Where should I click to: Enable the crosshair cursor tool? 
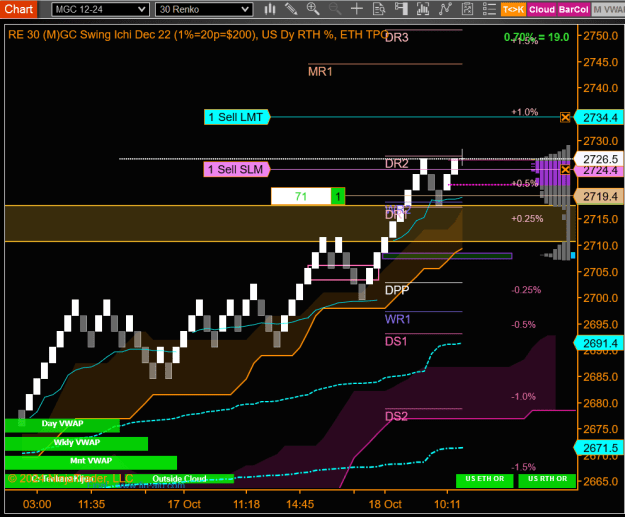357,9
